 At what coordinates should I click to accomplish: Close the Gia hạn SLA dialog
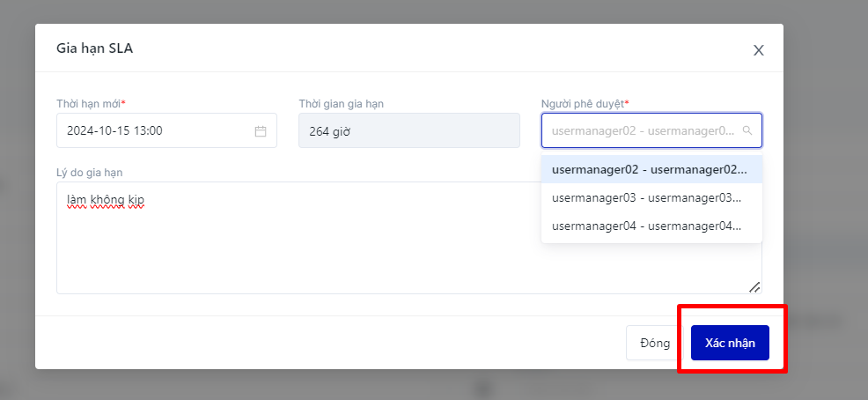[x=758, y=50]
